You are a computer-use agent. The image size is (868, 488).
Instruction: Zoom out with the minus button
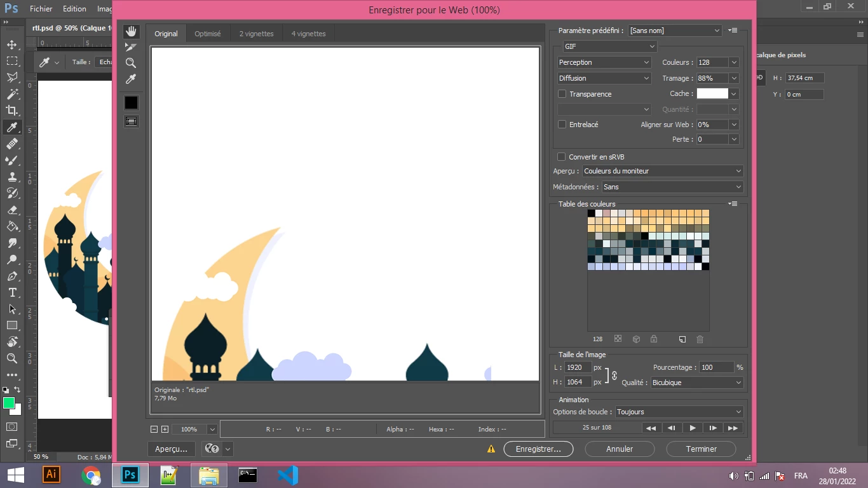154,430
